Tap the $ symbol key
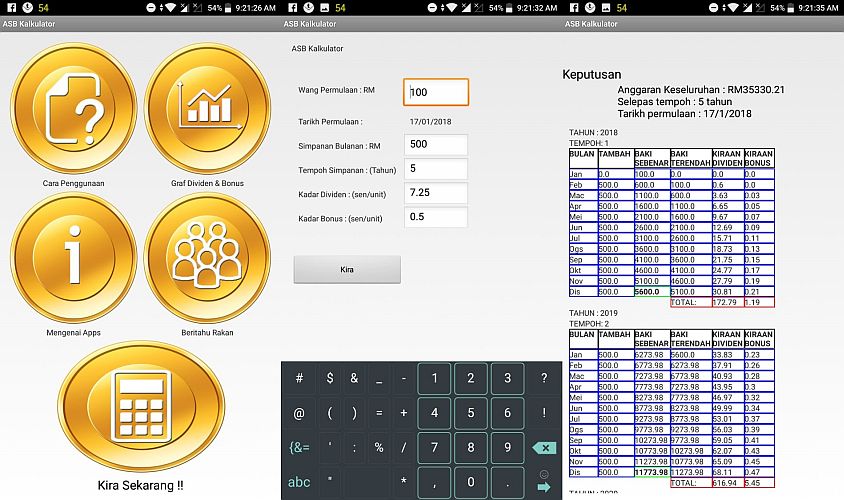The height and width of the screenshot is (500, 844). coord(329,378)
